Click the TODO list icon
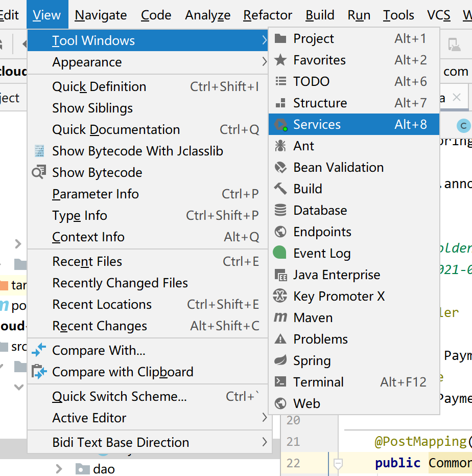 pyautogui.click(x=280, y=81)
